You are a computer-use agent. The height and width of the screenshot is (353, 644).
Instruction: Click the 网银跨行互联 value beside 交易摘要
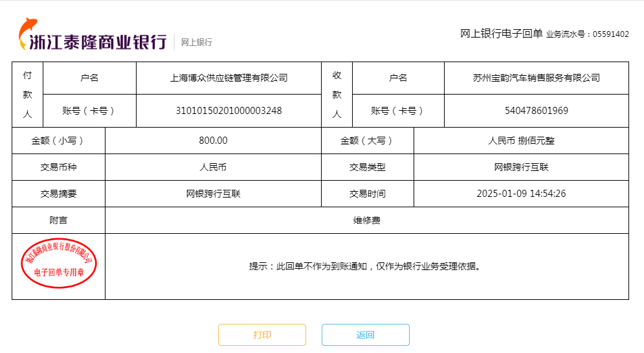(x=213, y=194)
